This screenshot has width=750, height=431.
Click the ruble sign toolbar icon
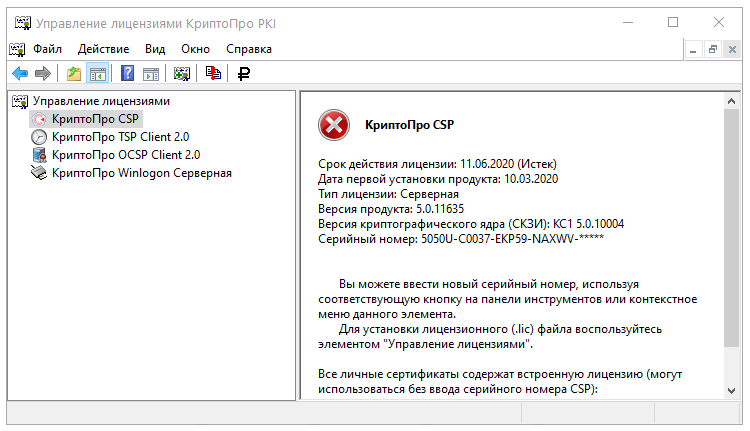(243, 73)
